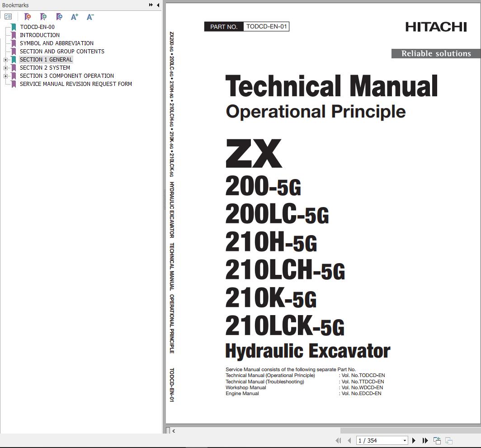This screenshot has width=481, height=448.
Task: Click the "200LC-5G" model text
Action: click(x=277, y=213)
